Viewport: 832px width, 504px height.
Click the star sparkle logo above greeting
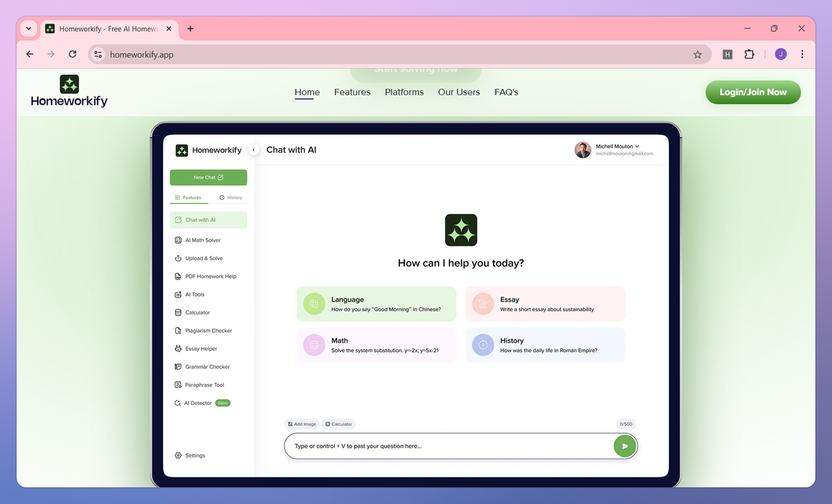click(461, 230)
